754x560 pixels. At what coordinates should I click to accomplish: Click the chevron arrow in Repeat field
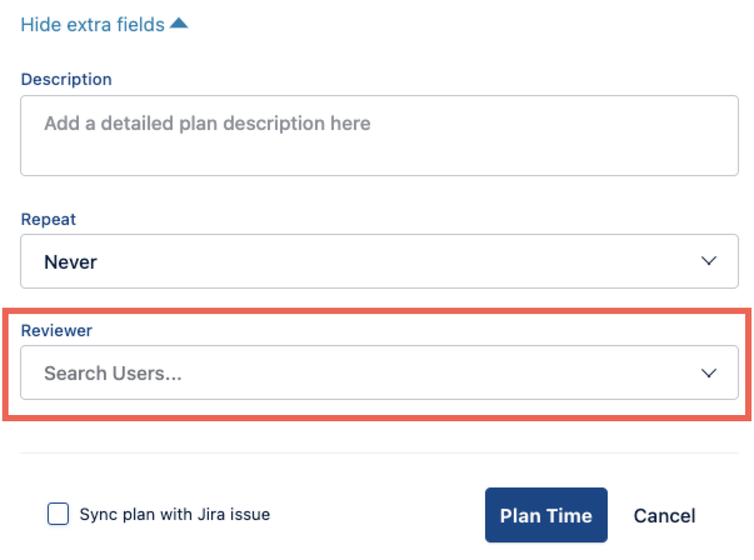[x=708, y=261]
